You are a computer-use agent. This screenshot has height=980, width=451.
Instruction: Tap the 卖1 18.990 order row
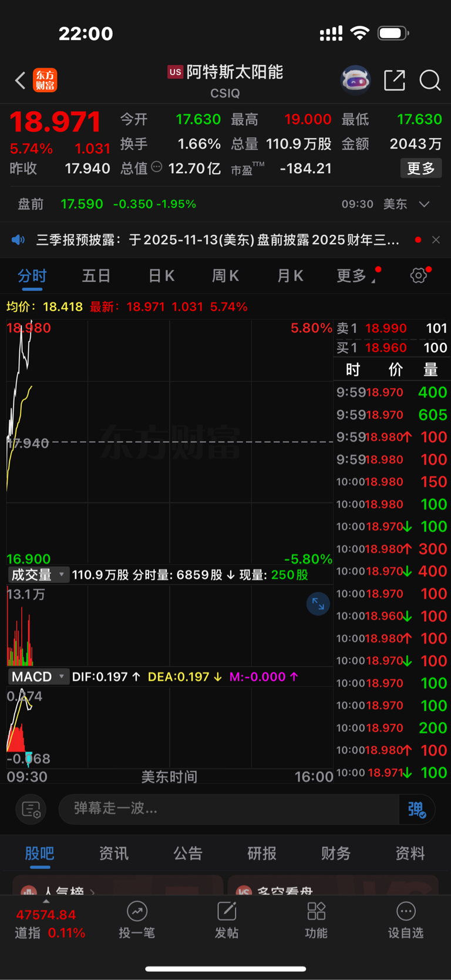tap(392, 328)
